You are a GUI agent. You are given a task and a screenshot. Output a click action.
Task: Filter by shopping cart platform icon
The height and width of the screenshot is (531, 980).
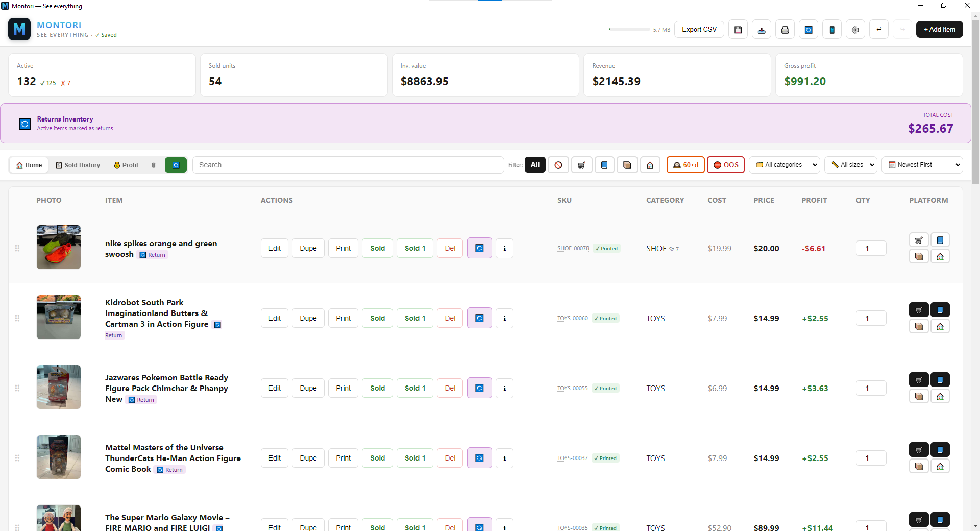tap(581, 165)
